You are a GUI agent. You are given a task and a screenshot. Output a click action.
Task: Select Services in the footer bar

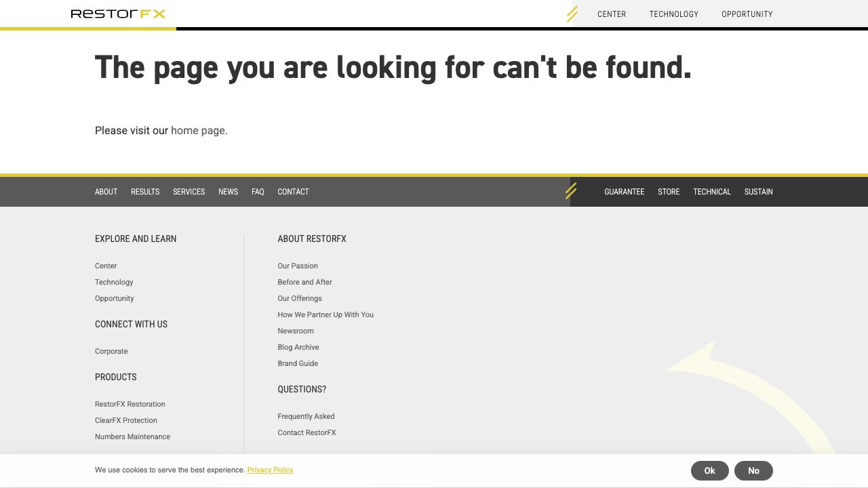[189, 192]
